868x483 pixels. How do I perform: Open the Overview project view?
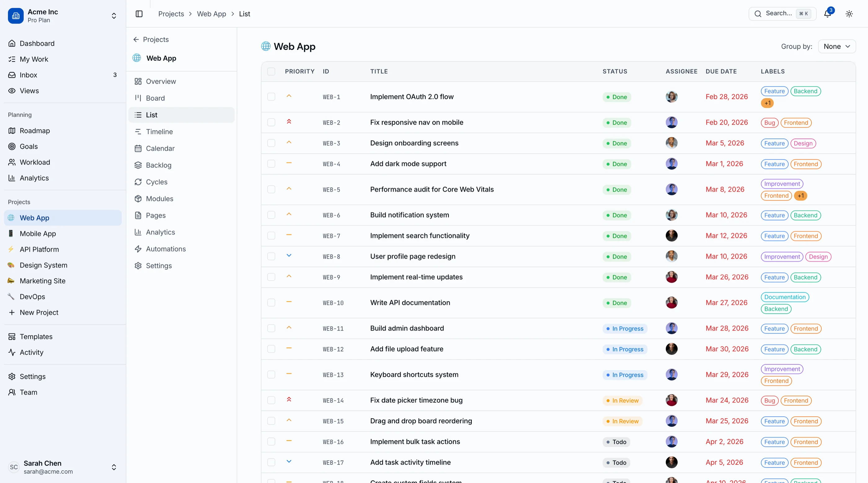pyautogui.click(x=181, y=81)
